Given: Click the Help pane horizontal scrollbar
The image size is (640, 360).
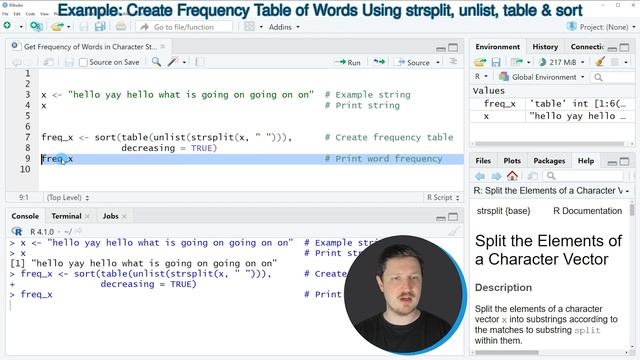Looking at the screenshot, I should tap(507, 353).
